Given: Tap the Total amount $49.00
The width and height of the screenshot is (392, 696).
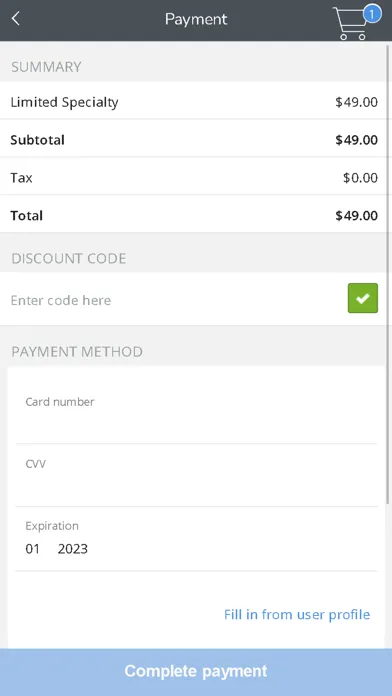Looking at the screenshot, I should click(x=356, y=216).
